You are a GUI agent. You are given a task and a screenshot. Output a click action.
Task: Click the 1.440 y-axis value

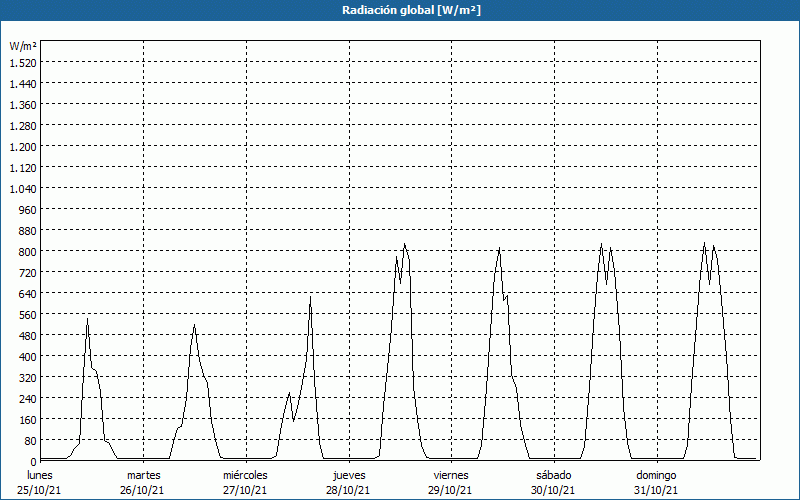[x=23, y=84]
